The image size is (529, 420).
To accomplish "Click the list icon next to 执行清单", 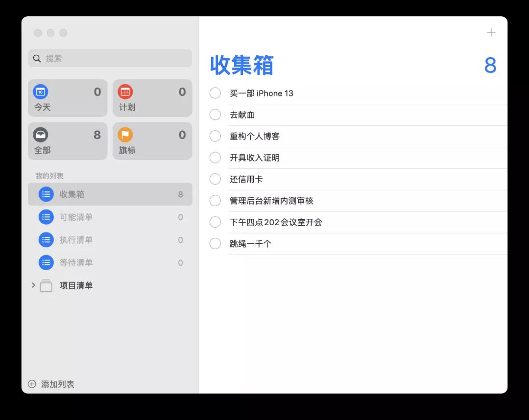I will [46, 240].
